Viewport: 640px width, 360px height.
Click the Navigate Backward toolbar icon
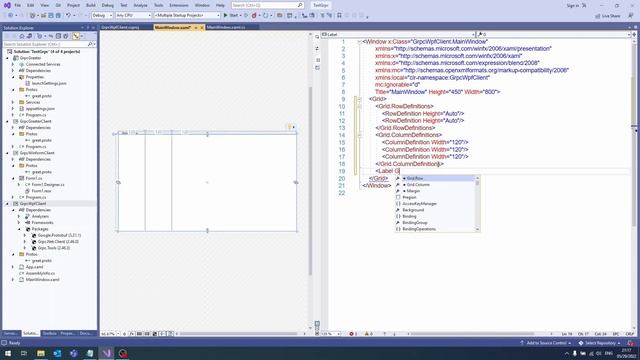(11, 16)
